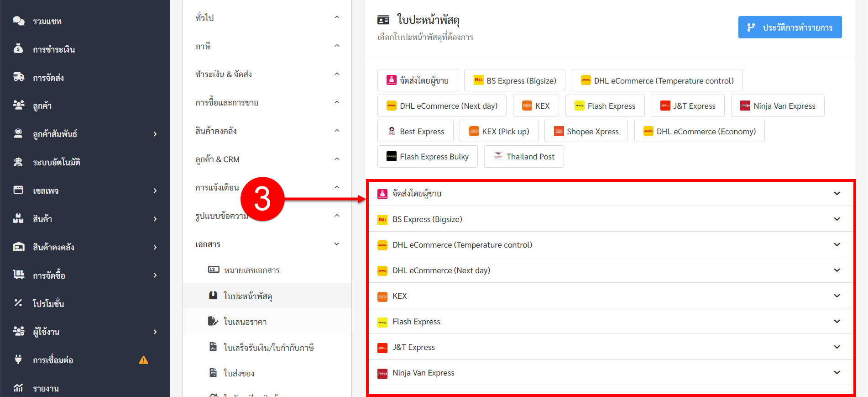Expand the Flash Express accordion row chevron
This screenshot has height=397, width=868.
[837, 321]
